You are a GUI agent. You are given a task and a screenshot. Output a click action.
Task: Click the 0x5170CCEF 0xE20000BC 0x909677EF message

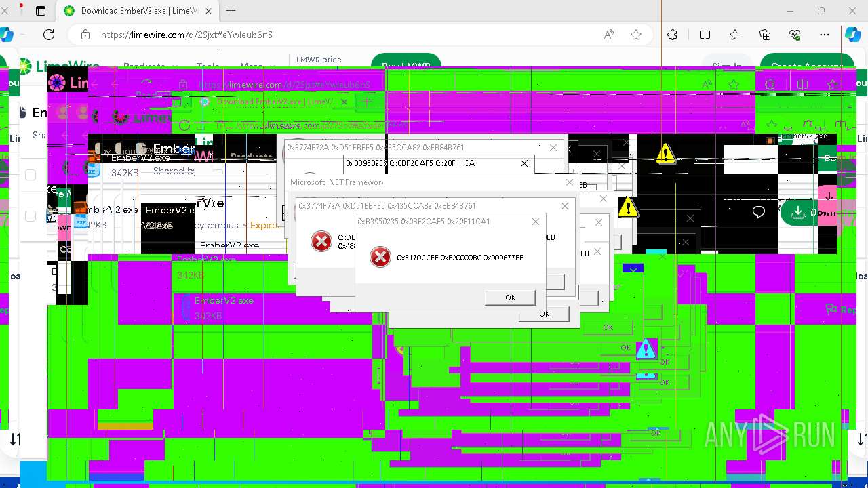point(460,258)
